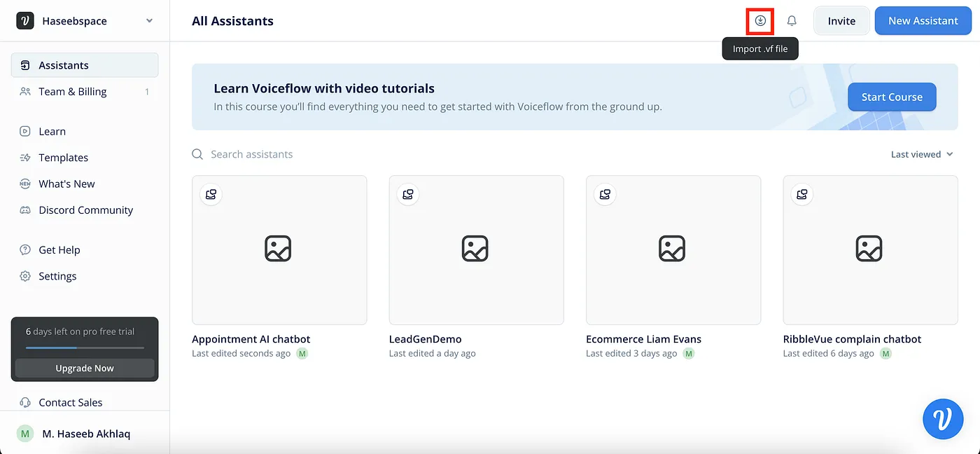Viewport: 980px width, 454px height.
Task: Open the Ecommerce Liam Evans thumbnail
Action: [673, 250]
